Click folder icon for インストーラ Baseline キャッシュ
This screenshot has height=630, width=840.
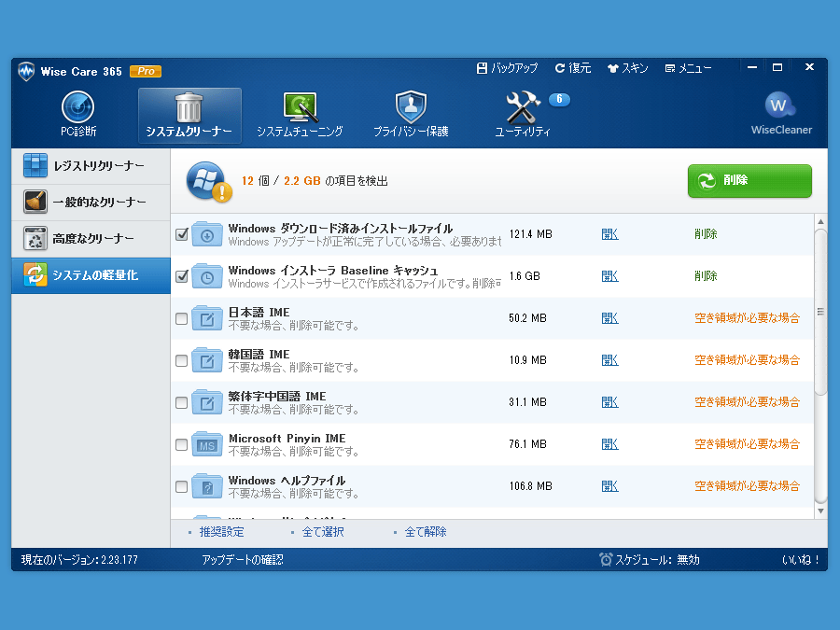pyautogui.click(x=207, y=275)
